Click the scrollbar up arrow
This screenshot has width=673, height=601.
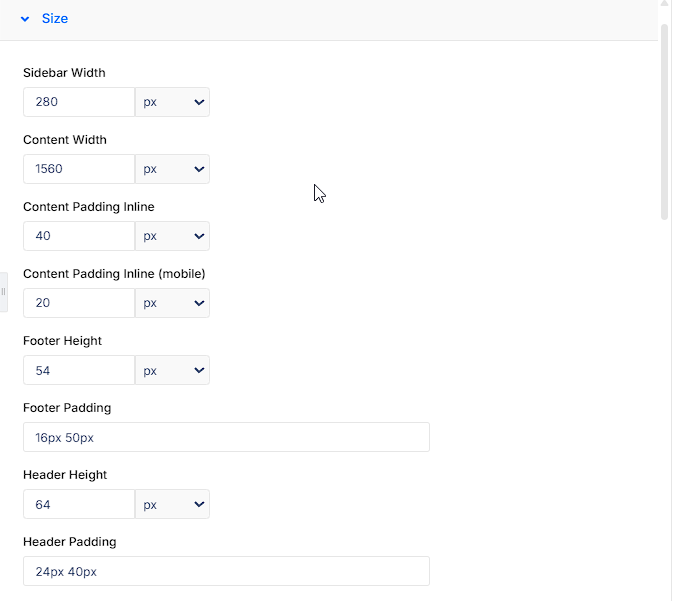tap(664, 3)
